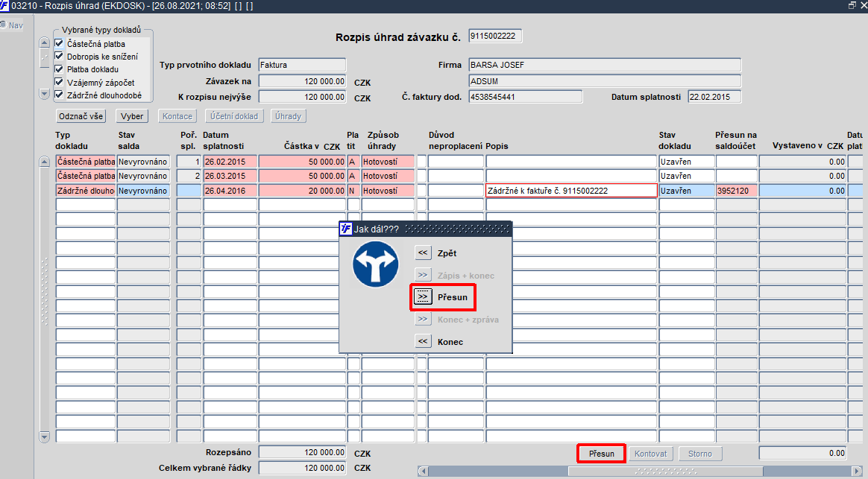Click table scroll up arrow

pyautogui.click(x=44, y=162)
